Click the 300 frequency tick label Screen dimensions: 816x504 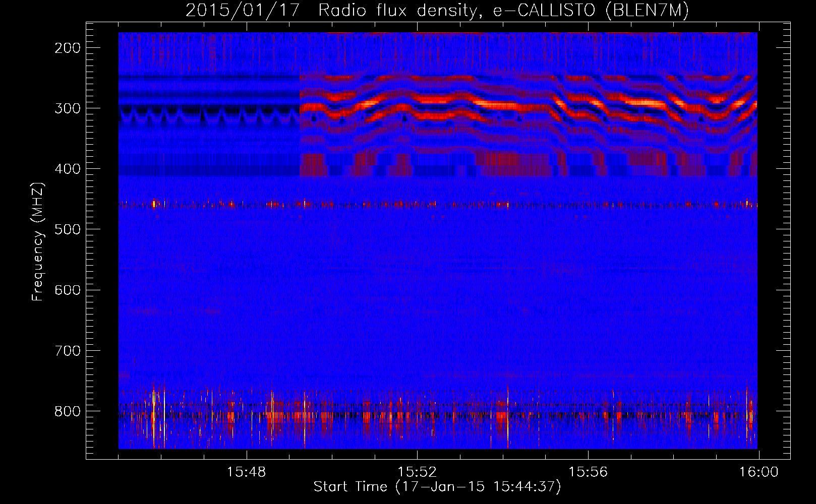[67, 108]
